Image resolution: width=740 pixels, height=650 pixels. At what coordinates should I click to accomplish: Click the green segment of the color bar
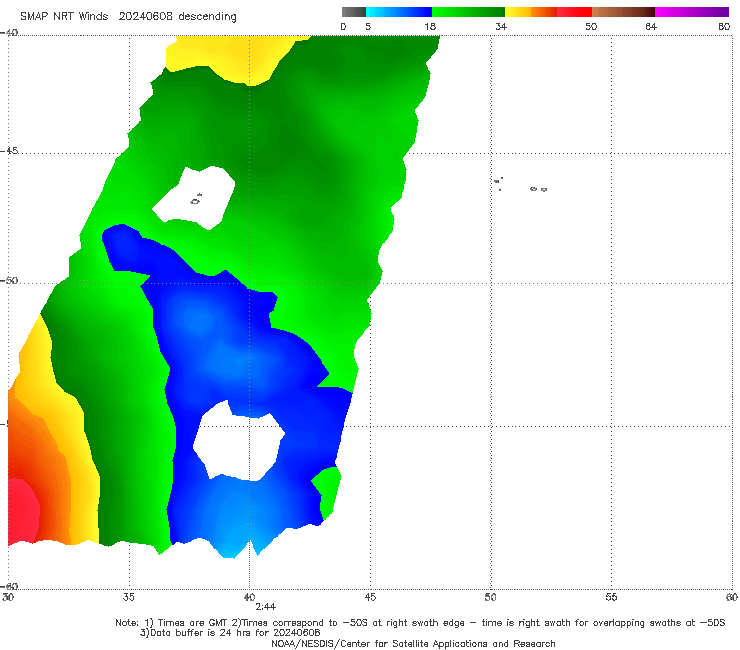[x=468, y=12]
